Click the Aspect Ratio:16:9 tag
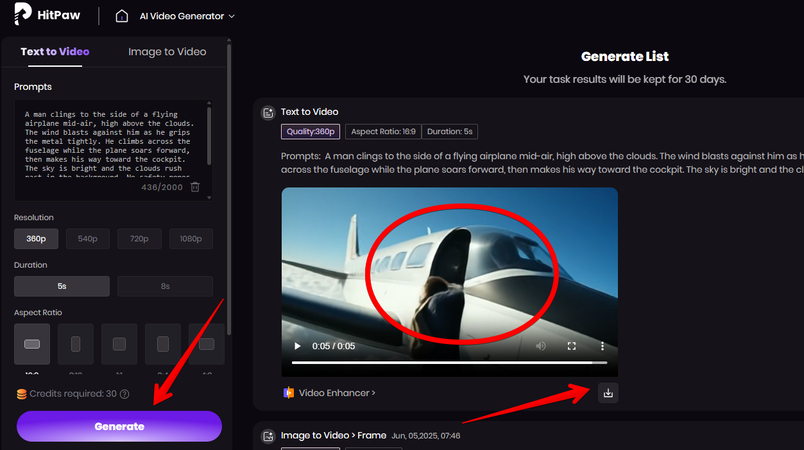The image size is (804, 450). (383, 132)
